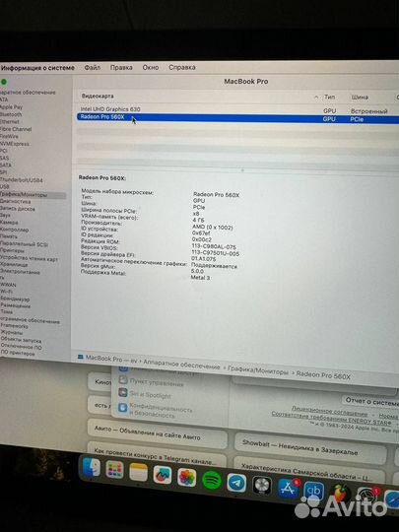Launch qBittorrent from the Dock
The image size is (399, 532).
314,491
